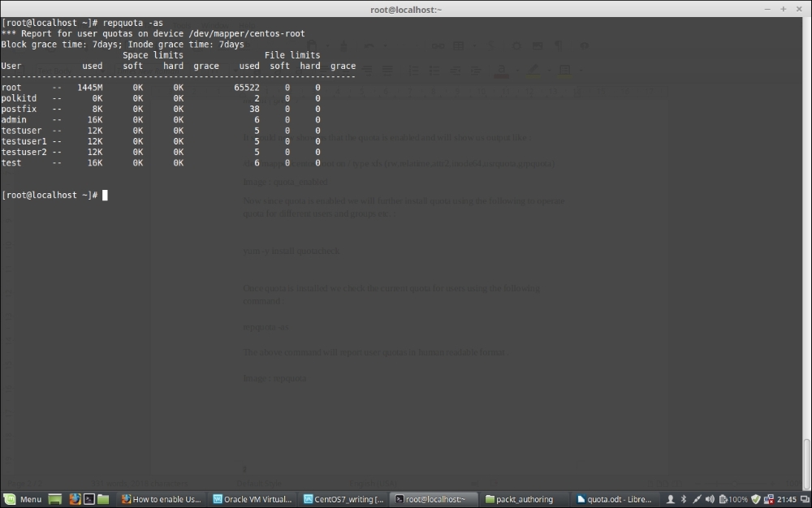The image size is (812, 508).
Task: Click the battery 100% indicator
Action: [733, 499]
